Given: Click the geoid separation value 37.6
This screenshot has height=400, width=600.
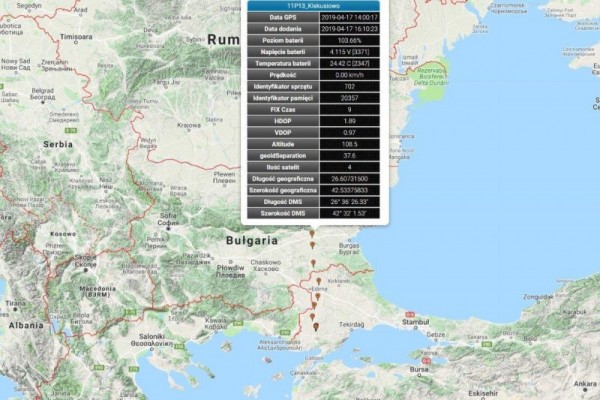Looking at the screenshot, I should pyautogui.click(x=349, y=155).
